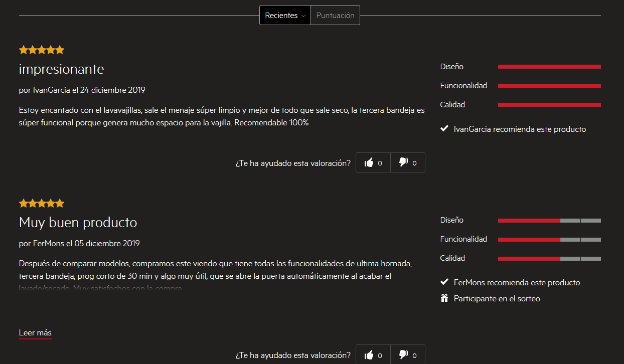Thumbs down FerMons's review
The image size is (624, 364).
point(408,354)
